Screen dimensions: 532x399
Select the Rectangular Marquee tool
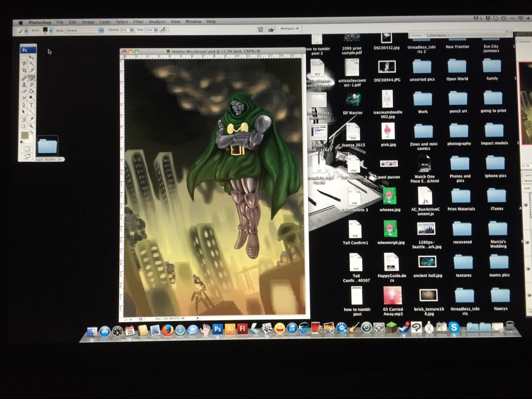click(25, 58)
